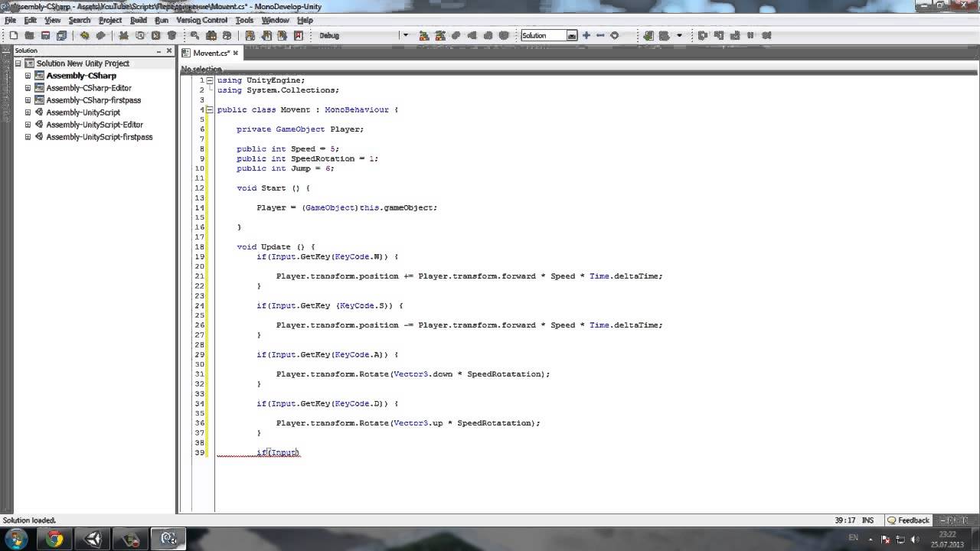Click the first bookmark toolbar icon
The image size is (980, 551).
[x=250, y=35]
